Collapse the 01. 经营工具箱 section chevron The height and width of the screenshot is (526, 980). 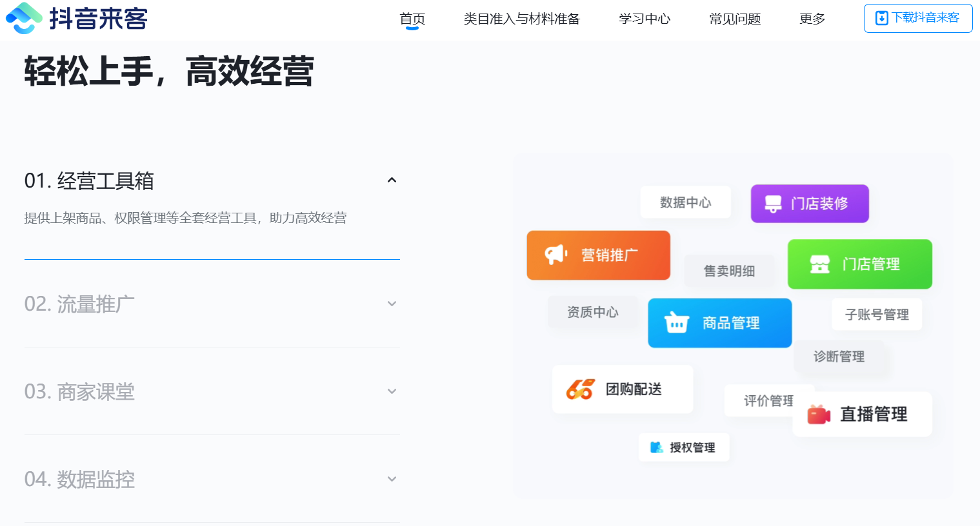392,180
